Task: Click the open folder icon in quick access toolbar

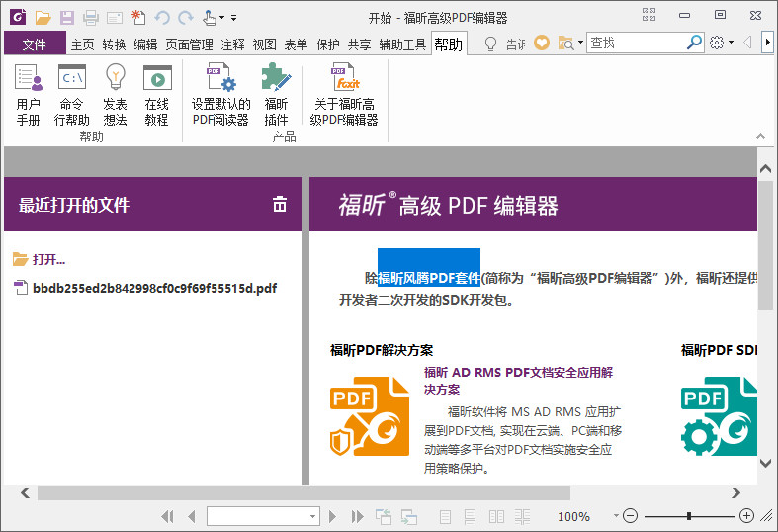Action: [x=43, y=18]
